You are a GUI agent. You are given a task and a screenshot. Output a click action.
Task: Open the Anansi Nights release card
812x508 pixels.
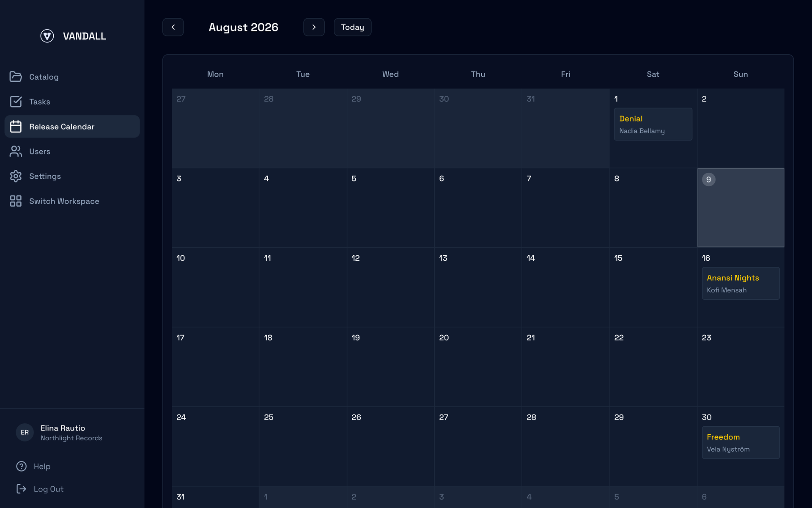[741, 283]
